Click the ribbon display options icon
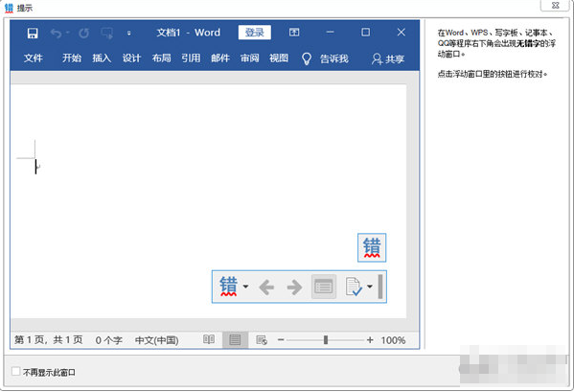The width and height of the screenshot is (574, 392). coord(294,33)
